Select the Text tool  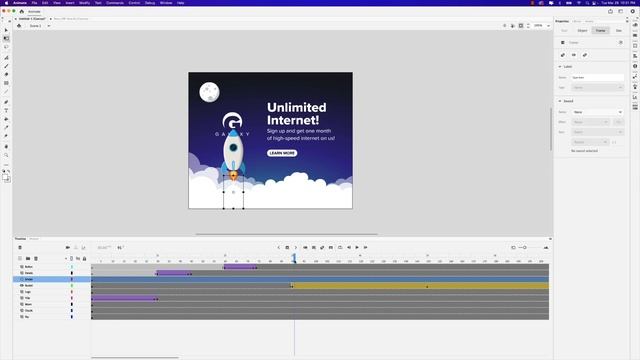pos(6,110)
